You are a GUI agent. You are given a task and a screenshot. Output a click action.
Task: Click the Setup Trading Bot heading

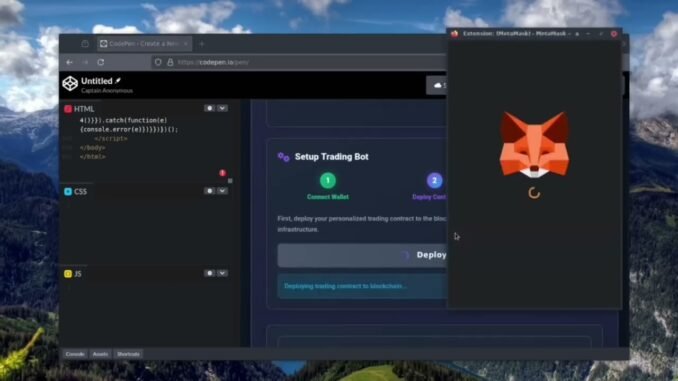[332, 157]
